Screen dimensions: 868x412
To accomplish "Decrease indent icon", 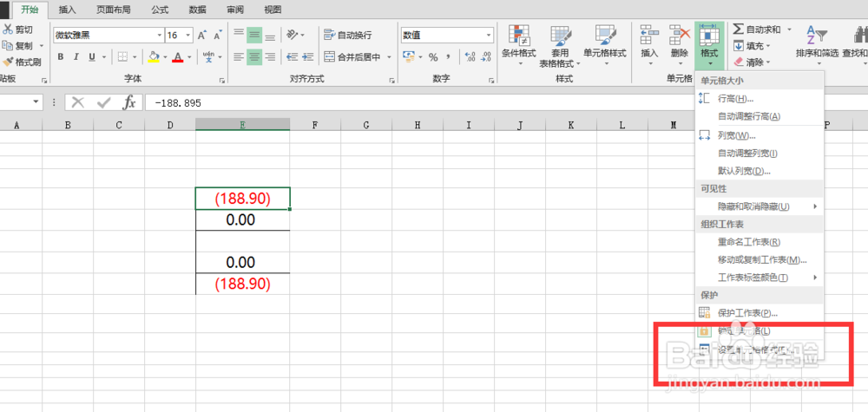I will tap(293, 56).
